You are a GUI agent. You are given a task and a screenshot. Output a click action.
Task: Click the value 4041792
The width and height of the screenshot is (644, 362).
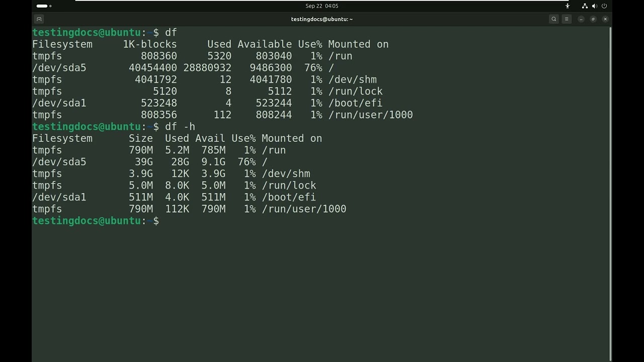(156, 79)
